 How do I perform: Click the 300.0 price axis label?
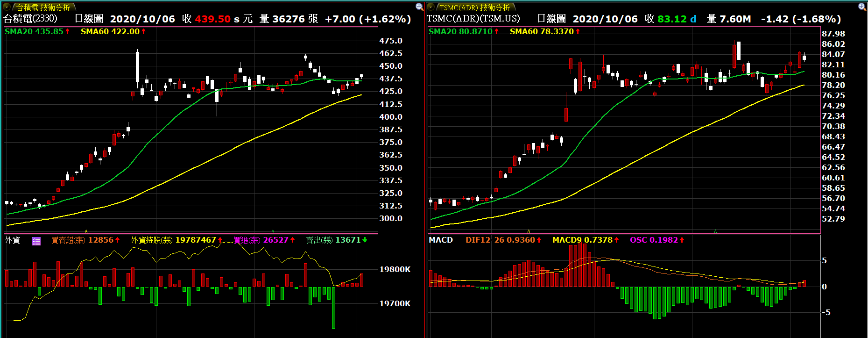click(x=391, y=219)
